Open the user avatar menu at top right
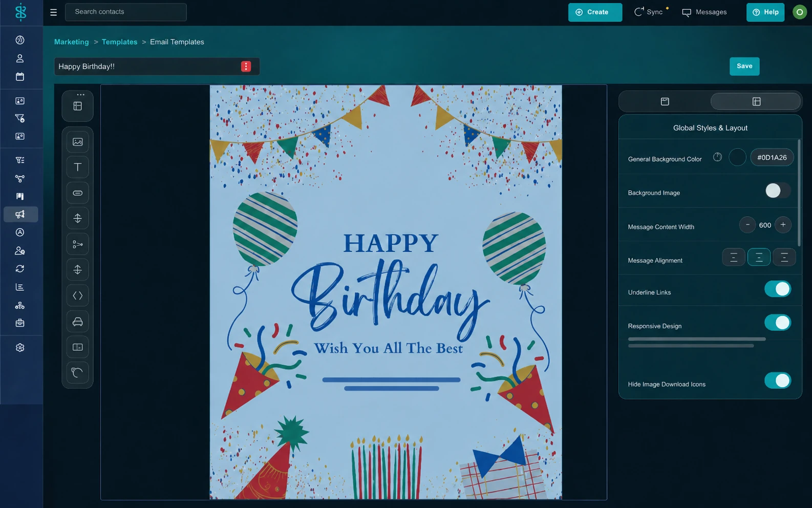Viewport: 812px width, 508px height. pyautogui.click(x=799, y=12)
